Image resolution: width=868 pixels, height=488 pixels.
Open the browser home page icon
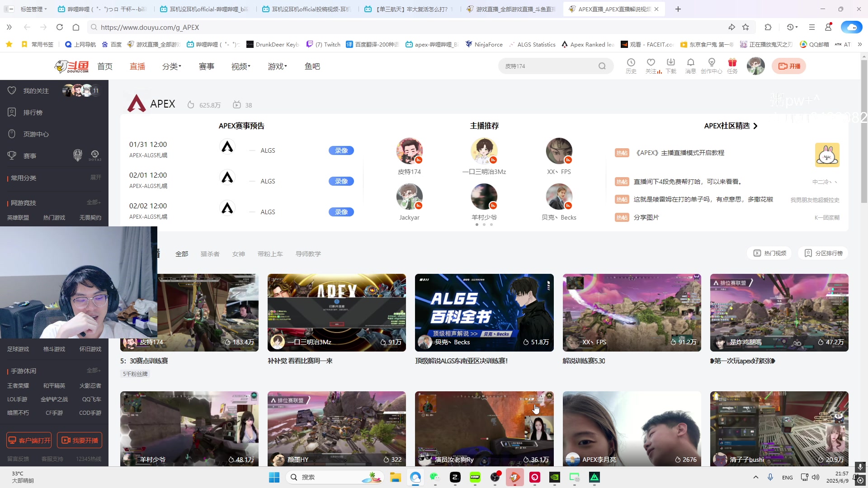(x=76, y=27)
